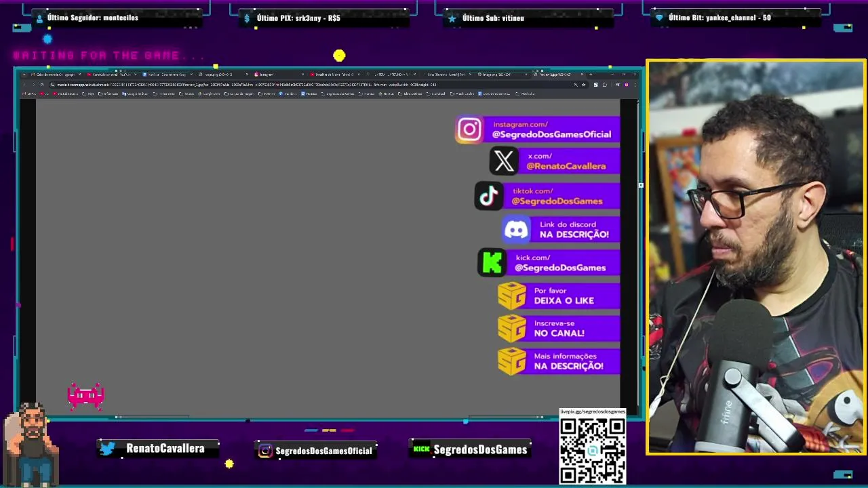Click the Último PIX: srk3nny text
868x488 pixels.
[x=298, y=18]
